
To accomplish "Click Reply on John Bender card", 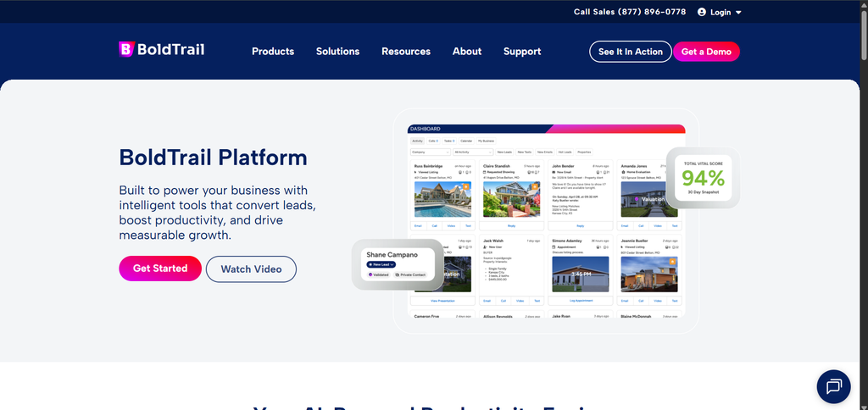I will (580, 225).
